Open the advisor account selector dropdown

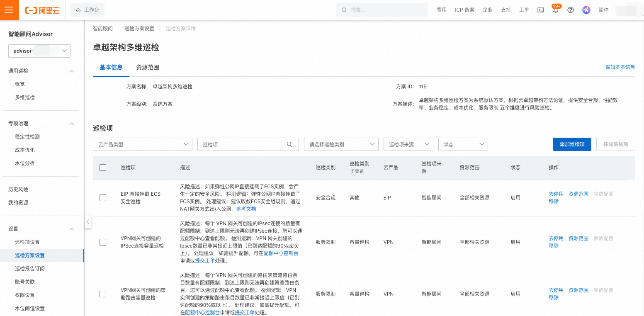click(x=39, y=51)
